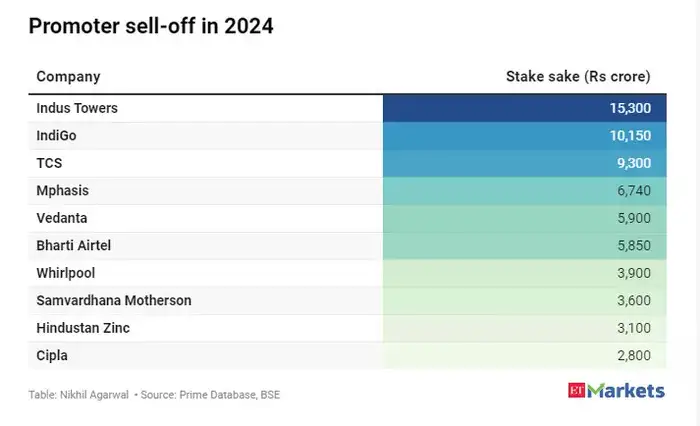Select the Indus Towers company name
This screenshot has height=426, width=700.
[x=77, y=108]
